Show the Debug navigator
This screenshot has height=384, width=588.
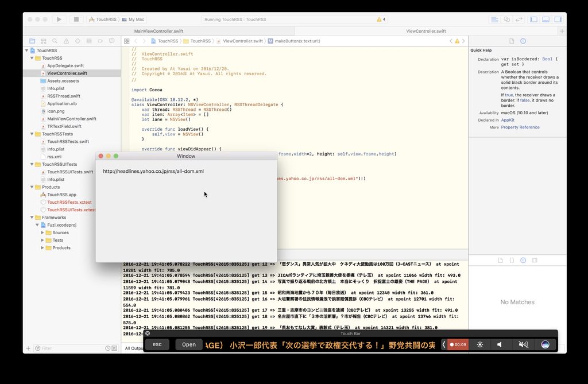89,41
